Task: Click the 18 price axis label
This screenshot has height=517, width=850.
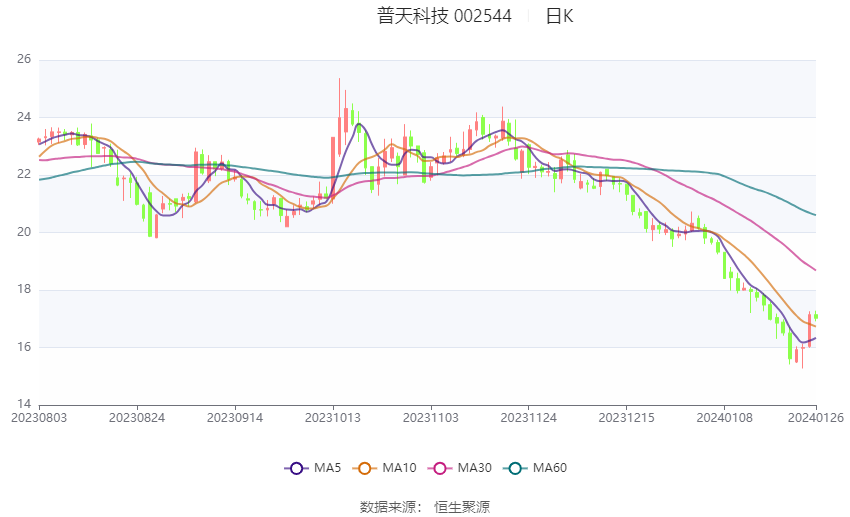Action: click(24, 289)
